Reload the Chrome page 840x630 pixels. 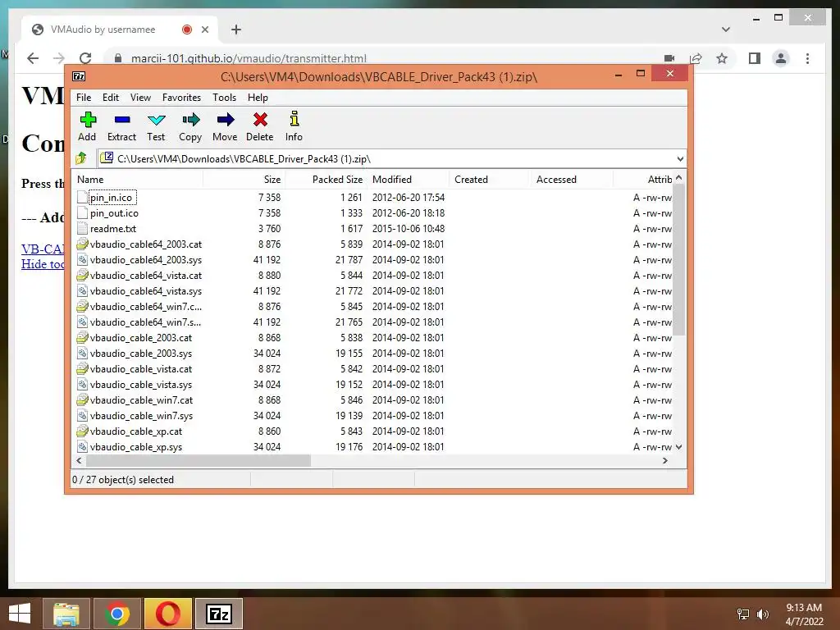tap(85, 58)
